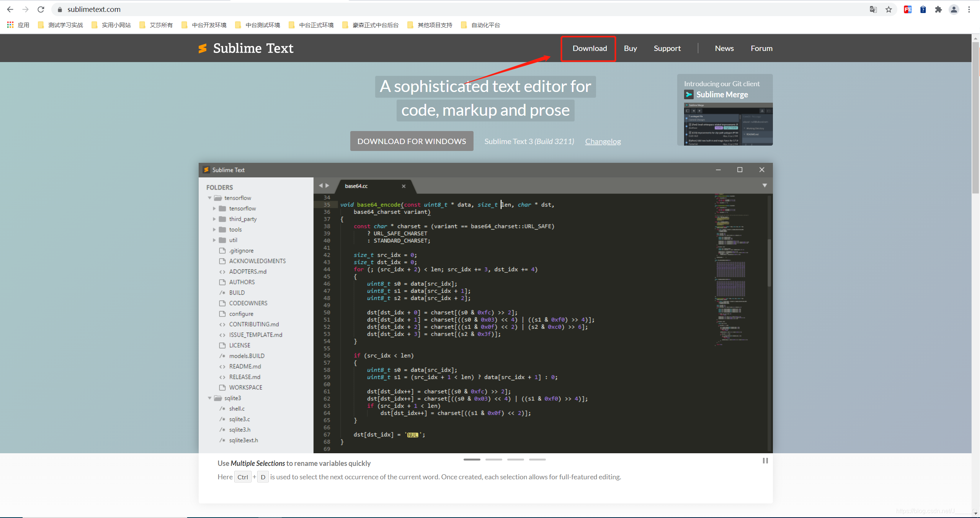Open the Sublime Merge screenshot thumbnail
This screenshot has width=980, height=518.
[728, 124]
